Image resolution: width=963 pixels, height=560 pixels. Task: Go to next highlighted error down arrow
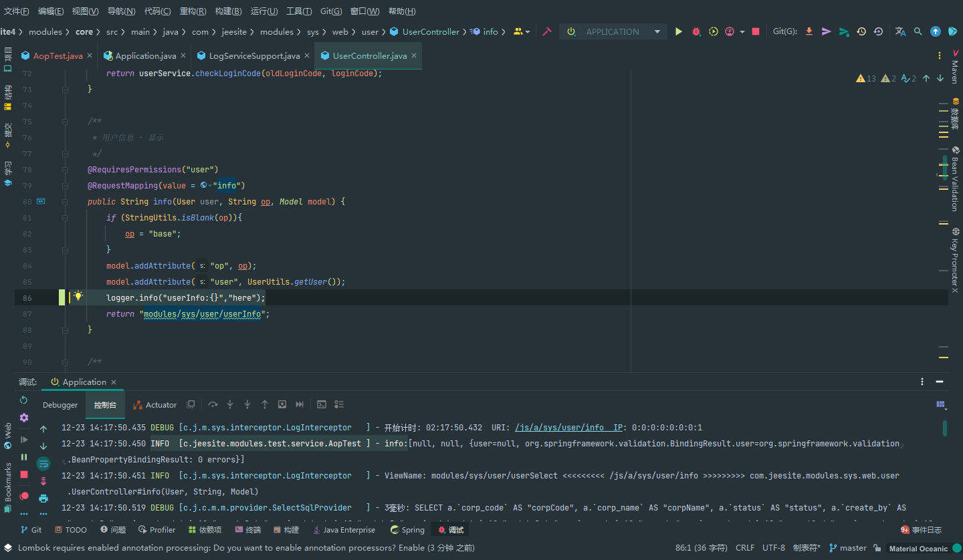pos(940,78)
